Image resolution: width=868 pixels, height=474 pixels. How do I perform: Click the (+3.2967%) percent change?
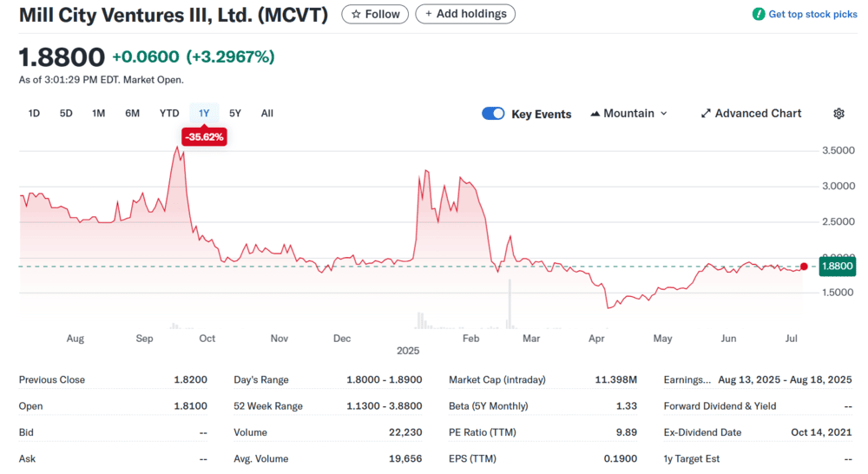230,56
